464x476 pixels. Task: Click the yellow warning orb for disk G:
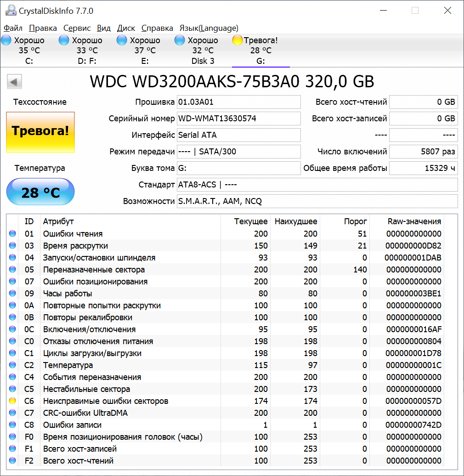(x=238, y=40)
